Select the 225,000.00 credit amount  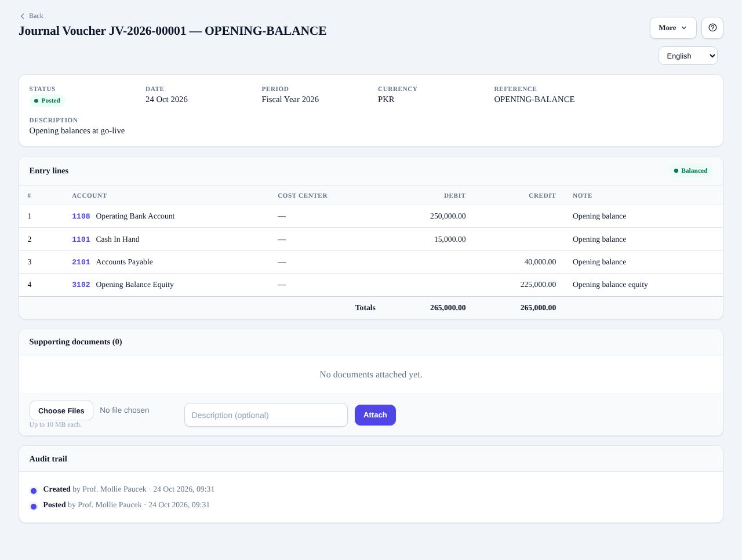coord(538,285)
